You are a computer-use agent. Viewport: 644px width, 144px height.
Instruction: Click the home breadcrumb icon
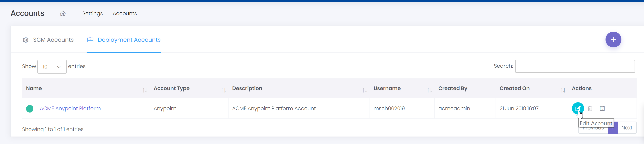[x=63, y=13]
